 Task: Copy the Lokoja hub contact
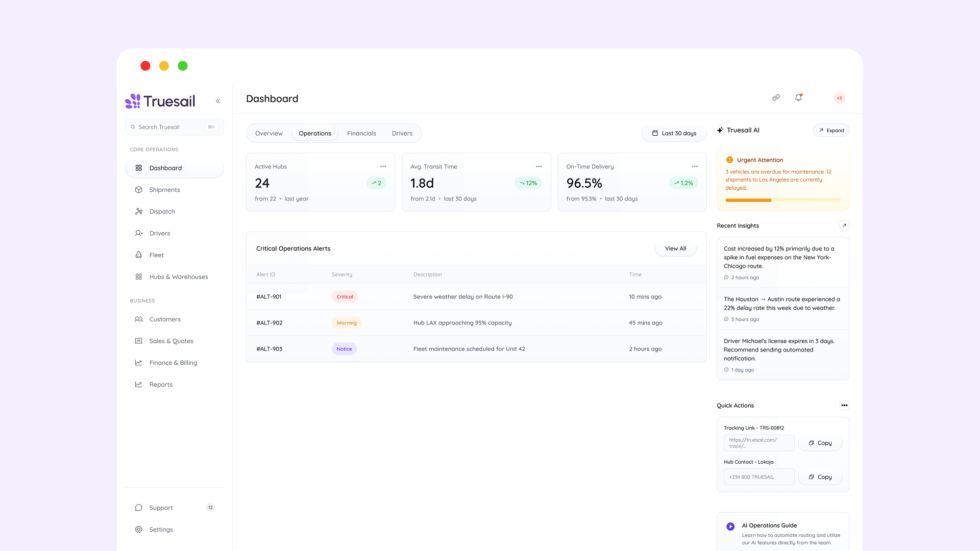click(x=820, y=477)
